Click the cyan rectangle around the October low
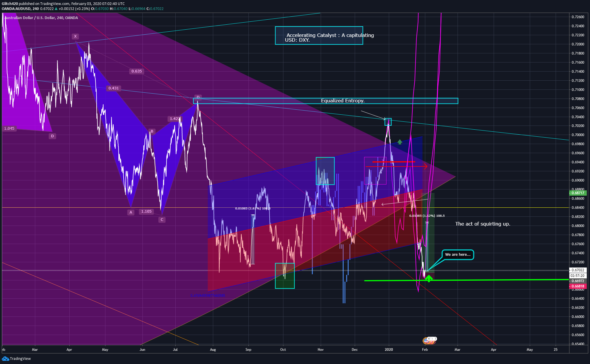Viewport: 590px width, 364px height. 285,276
